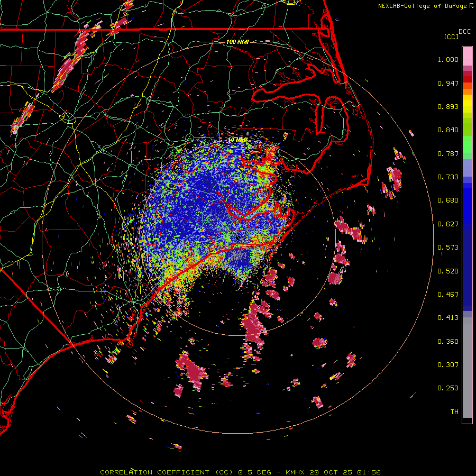The image size is (476, 476).
Task: Select the 0.947 legend value
Action: click(x=448, y=83)
